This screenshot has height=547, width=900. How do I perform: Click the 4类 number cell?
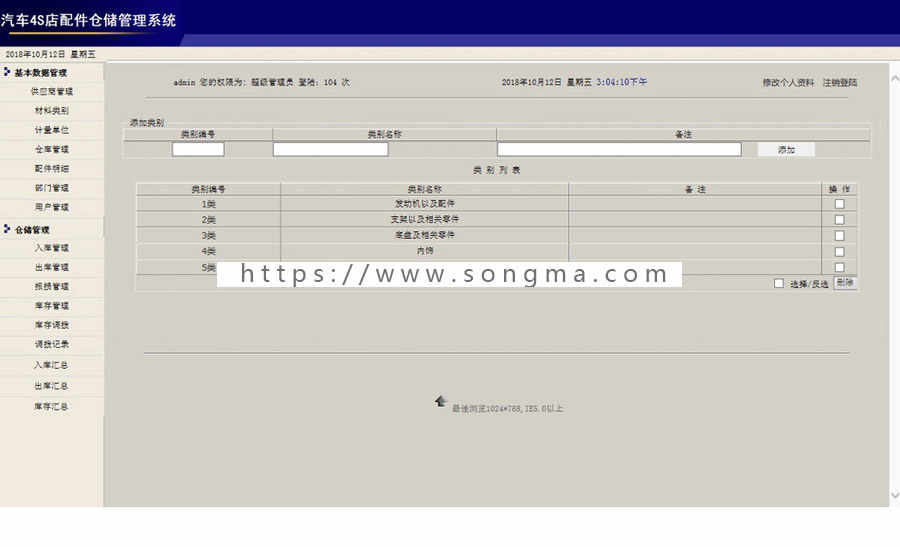[208, 251]
